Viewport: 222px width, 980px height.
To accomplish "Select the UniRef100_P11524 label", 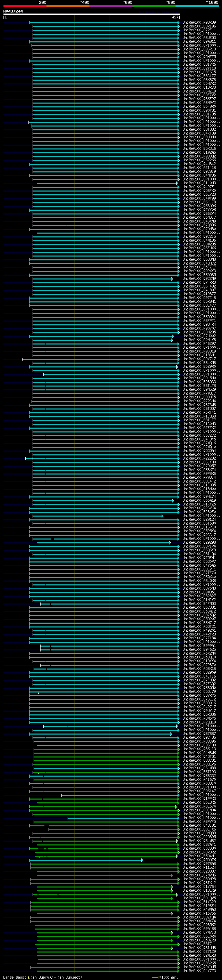I will click(x=199, y=867).
